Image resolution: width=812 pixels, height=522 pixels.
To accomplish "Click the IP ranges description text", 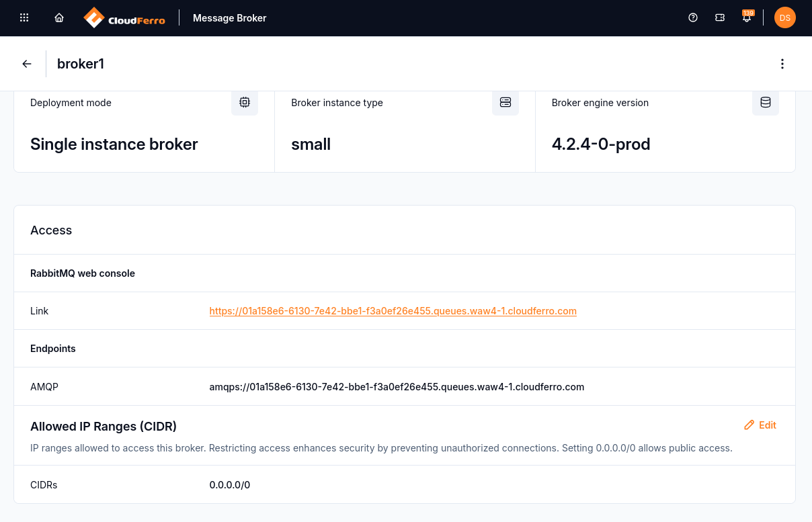I will [x=381, y=447].
